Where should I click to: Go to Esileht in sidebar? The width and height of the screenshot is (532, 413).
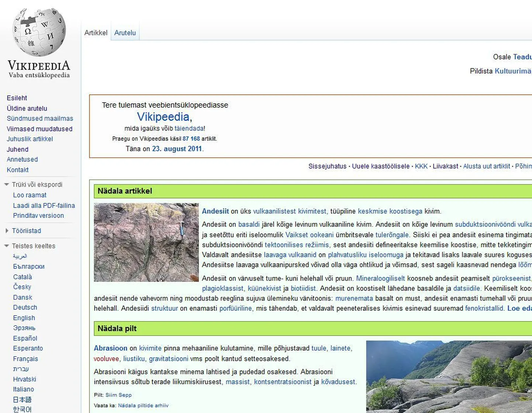[x=17, y=98]
